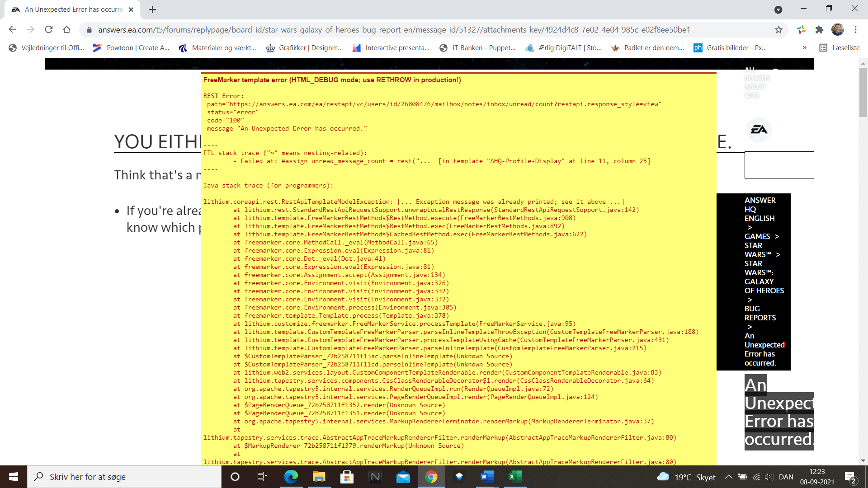Open the Windows Start menu

14,477
